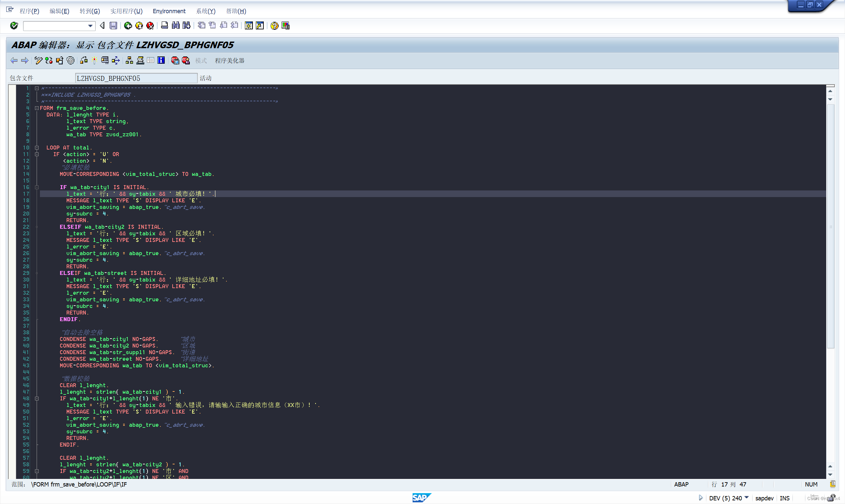
Task: Collapse FORM frm_save_before at line 4
Action: click(37, 108)
